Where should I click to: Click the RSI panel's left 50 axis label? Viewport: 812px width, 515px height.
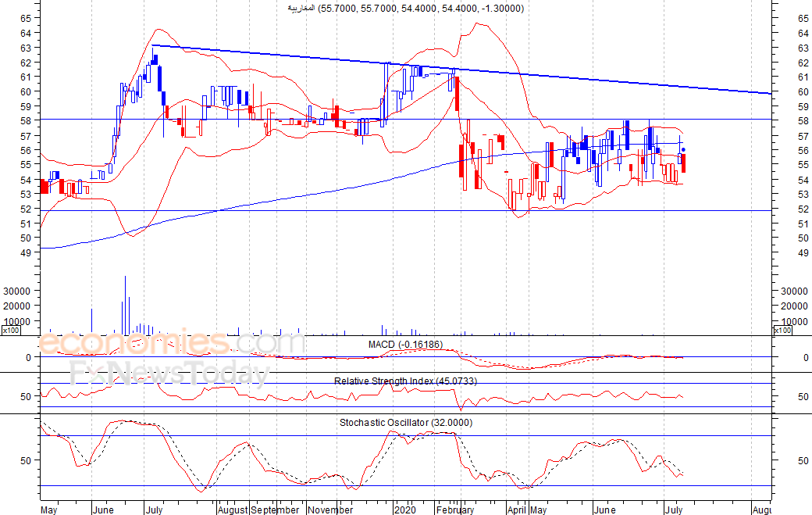click(26, 396)
